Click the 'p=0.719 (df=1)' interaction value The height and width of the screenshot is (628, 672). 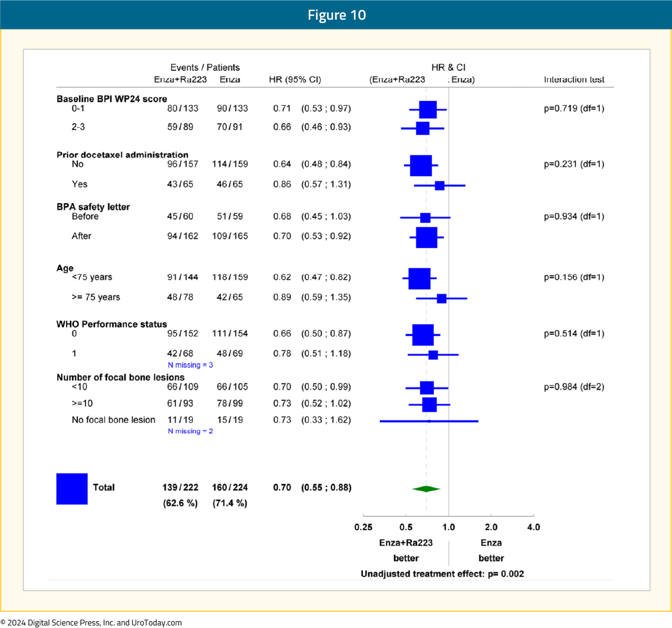click(574, 109)
